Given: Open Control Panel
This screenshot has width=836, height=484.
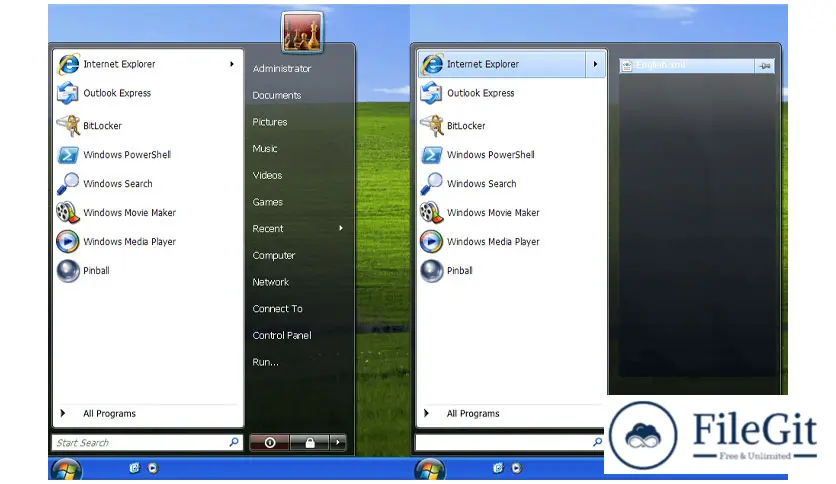Looking at the screenshot, I should [282, 335].
